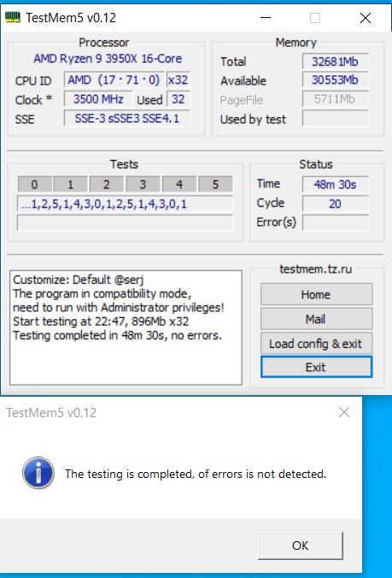The width and height of the screenshot is (392, 578).
Task: Click the 'Clock *' label
Action: 33,100
